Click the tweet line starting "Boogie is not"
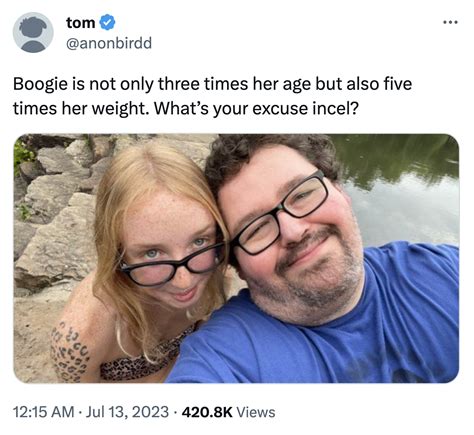The width and height of the screenshot is (474, 435). [212, 84]
